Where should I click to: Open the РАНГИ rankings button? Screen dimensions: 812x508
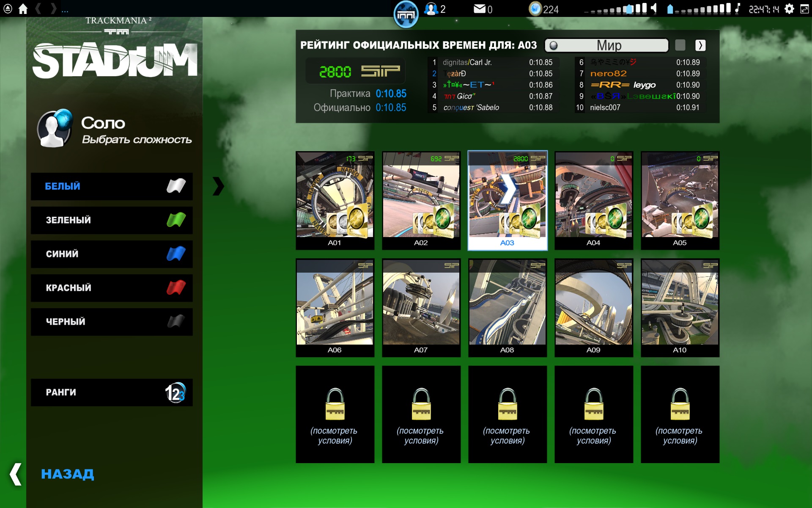pos(112,392)
